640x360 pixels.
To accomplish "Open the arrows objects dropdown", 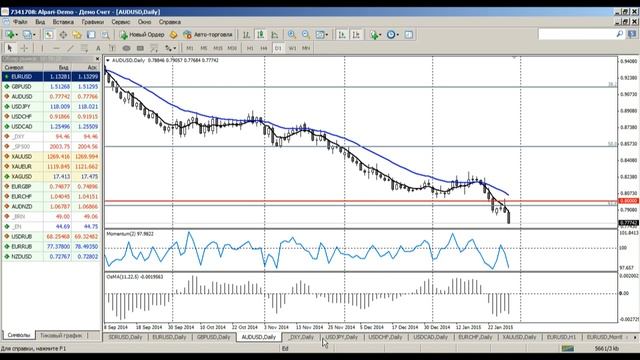I will [x=170, y=48].
